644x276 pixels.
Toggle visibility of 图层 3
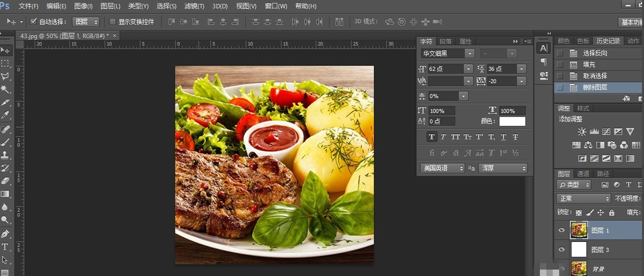point(562,250)
